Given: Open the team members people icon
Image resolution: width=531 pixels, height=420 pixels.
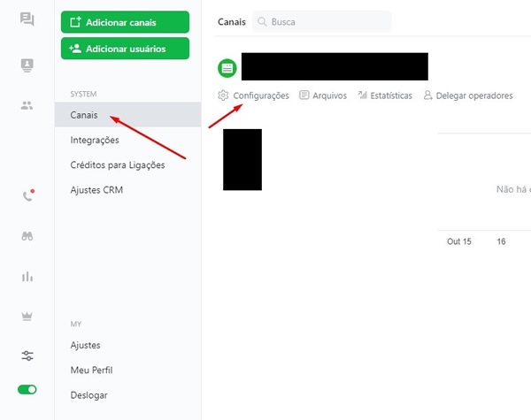Looking at the screenshot, I should (27, 105).
